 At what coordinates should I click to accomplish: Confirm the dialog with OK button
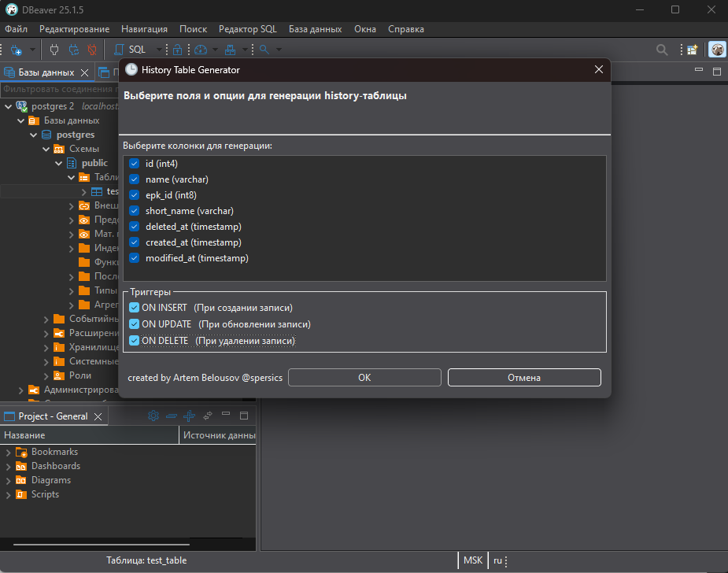click(x=364, y=378)
